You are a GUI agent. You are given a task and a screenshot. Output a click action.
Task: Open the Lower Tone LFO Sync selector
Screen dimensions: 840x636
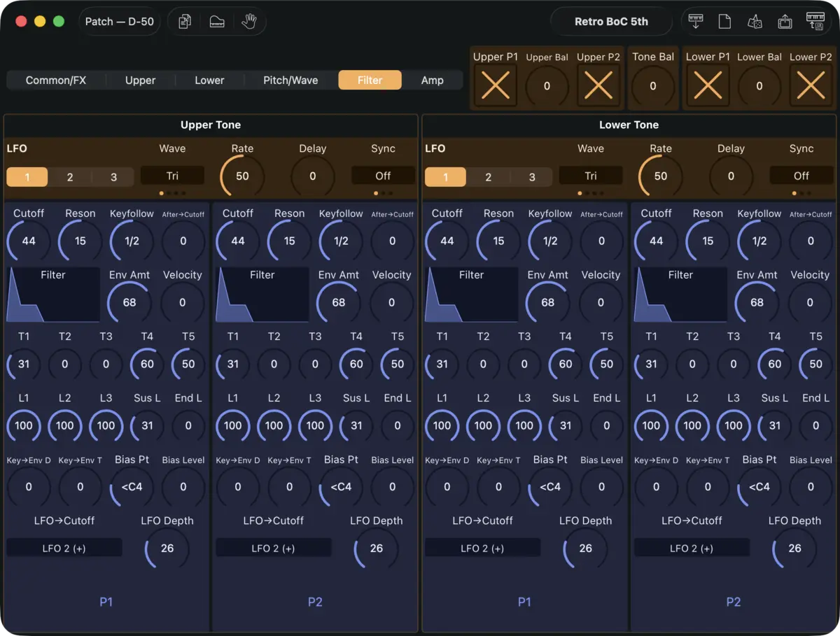click(x=801, y=176)
